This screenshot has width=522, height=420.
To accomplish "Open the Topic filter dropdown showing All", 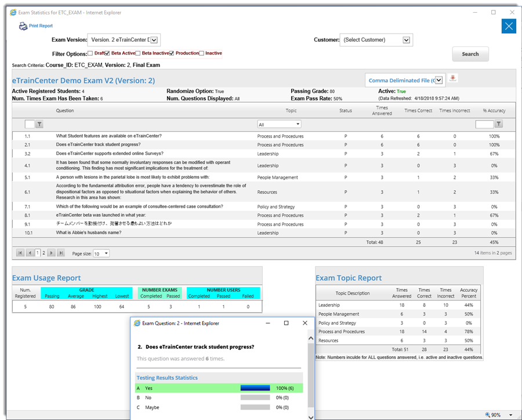I will [x=280, y=124].
